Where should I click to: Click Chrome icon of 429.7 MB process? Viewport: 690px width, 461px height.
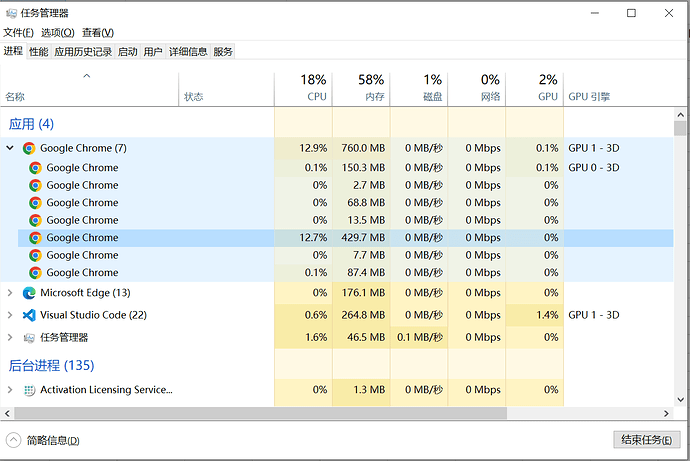(x=35, y=238)
